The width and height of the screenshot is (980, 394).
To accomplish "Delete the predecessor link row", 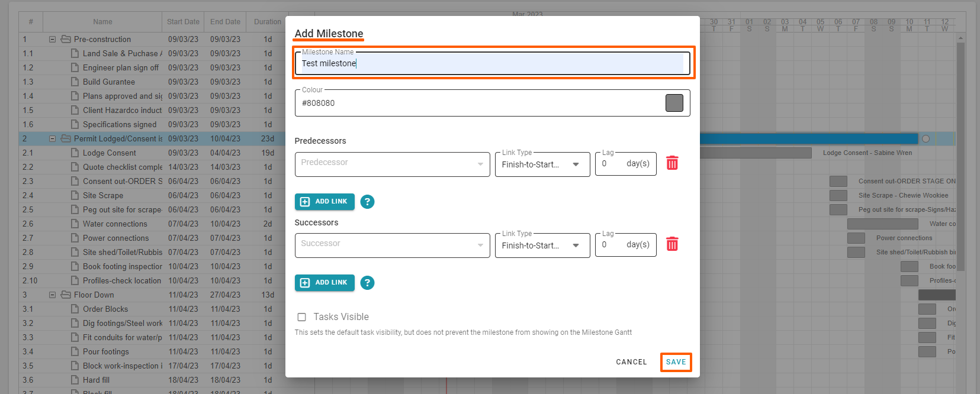I will click(672, 163).
